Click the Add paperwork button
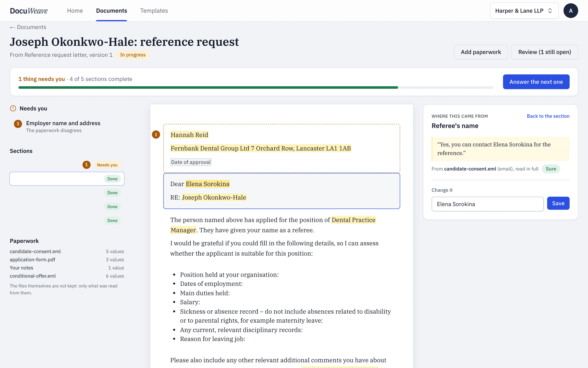This screenshot has height=368, width=588. pos(481,52)
